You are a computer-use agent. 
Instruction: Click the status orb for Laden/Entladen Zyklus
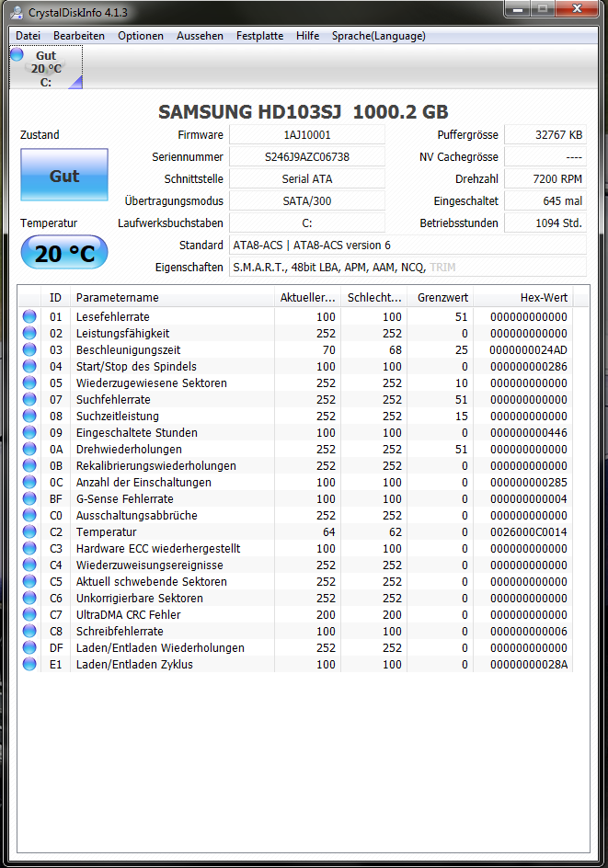(x=29, y=664)
